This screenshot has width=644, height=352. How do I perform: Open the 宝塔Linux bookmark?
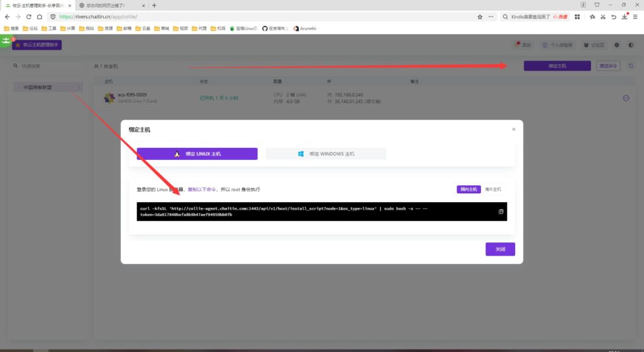[243, 28]
